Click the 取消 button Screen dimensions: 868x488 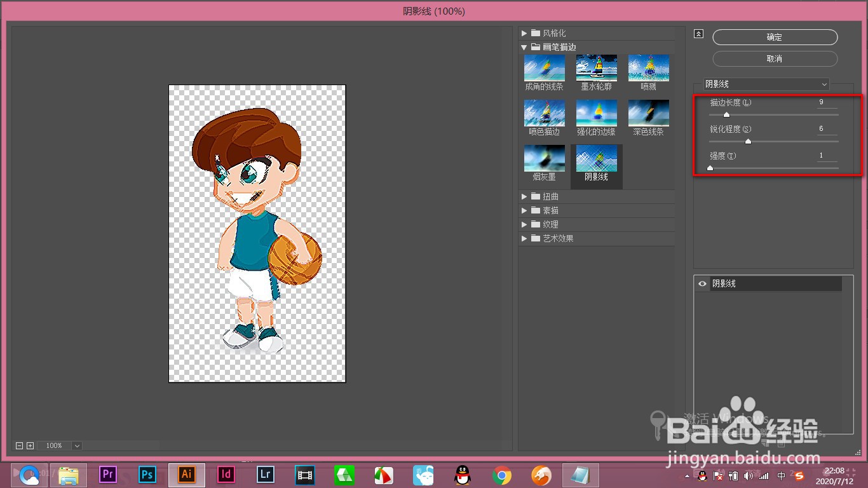(x=775, y=58)
